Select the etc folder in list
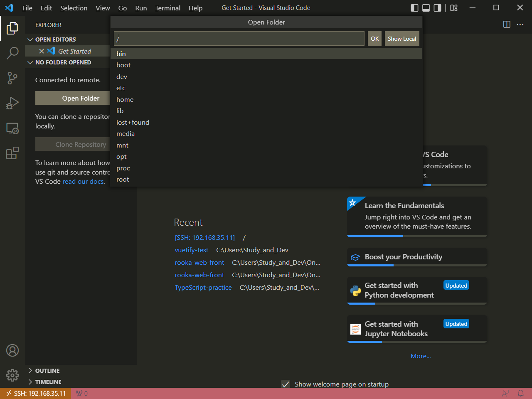 click(266, 88)
